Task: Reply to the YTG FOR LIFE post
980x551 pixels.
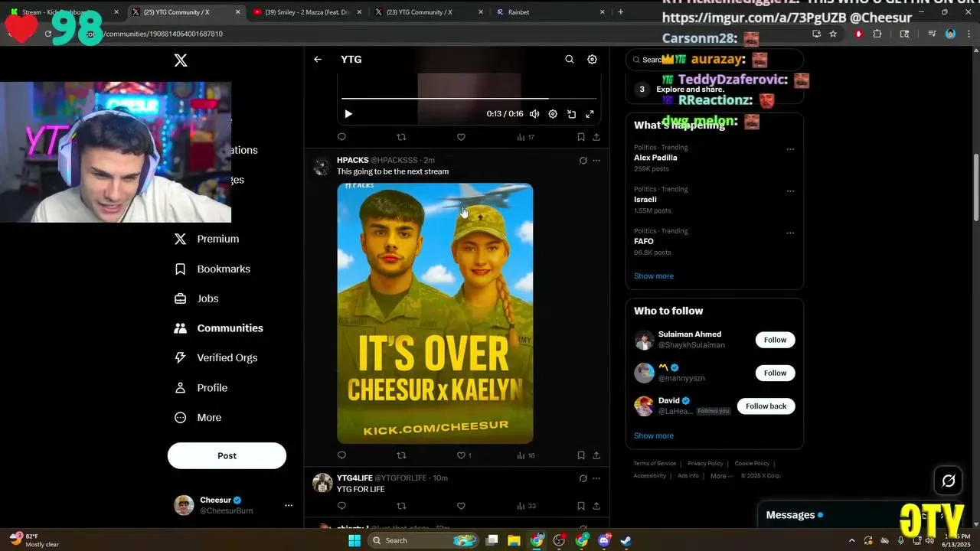Action: [341, 506]
